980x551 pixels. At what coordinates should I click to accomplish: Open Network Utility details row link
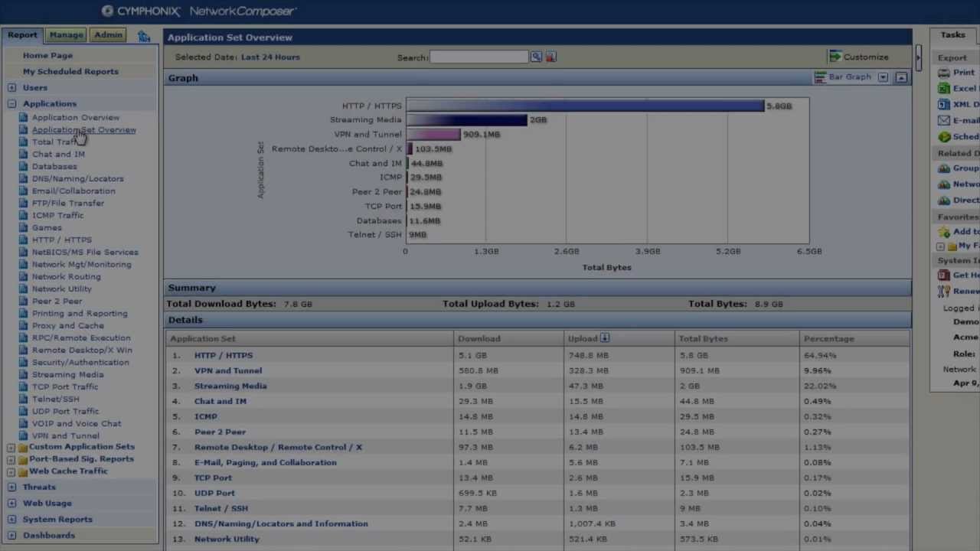point(227,539)
